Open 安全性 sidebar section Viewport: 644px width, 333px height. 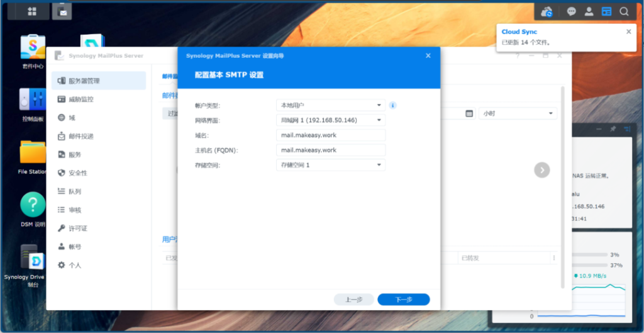[99, 173]
